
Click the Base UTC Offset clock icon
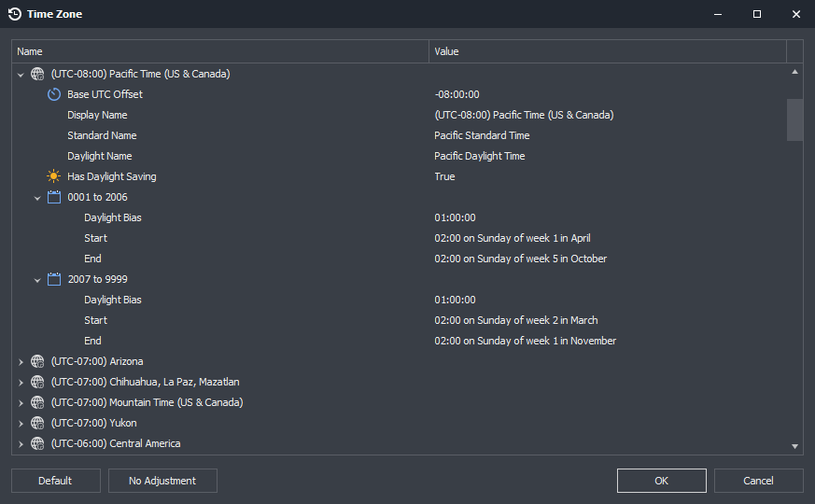[x=54, y=94]
